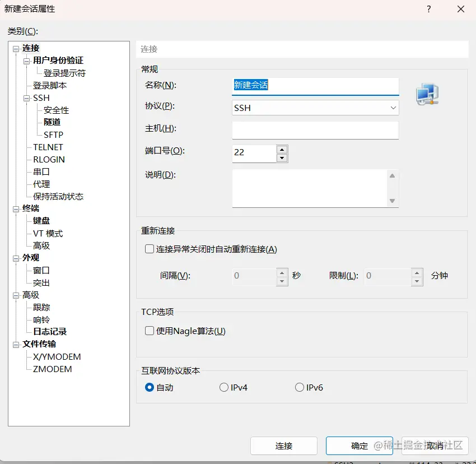The height and width of the screenshot is (464, 476).
Task: Select ZMODEM tree item
Action: (x=52, y=369)
